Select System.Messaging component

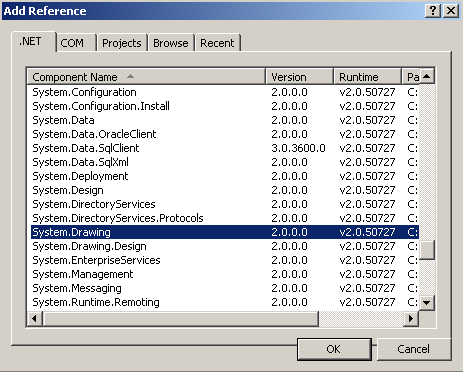225,288
